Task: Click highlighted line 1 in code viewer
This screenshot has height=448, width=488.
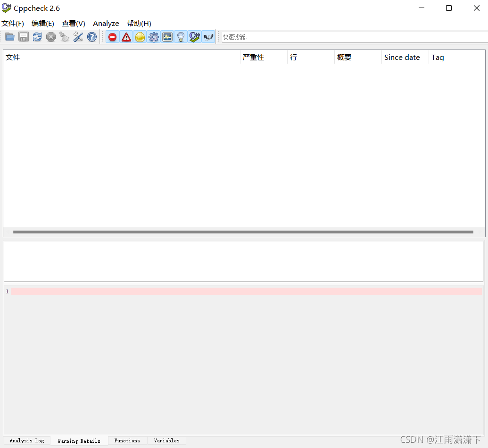Action: click(246, 291)
